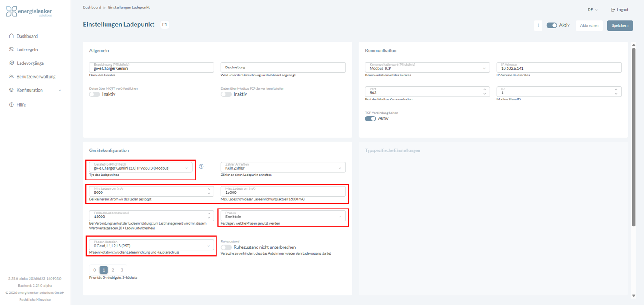
Task: Enable Modbus TCP Server bereitstellen toggle
Action: tap(226, 94)
